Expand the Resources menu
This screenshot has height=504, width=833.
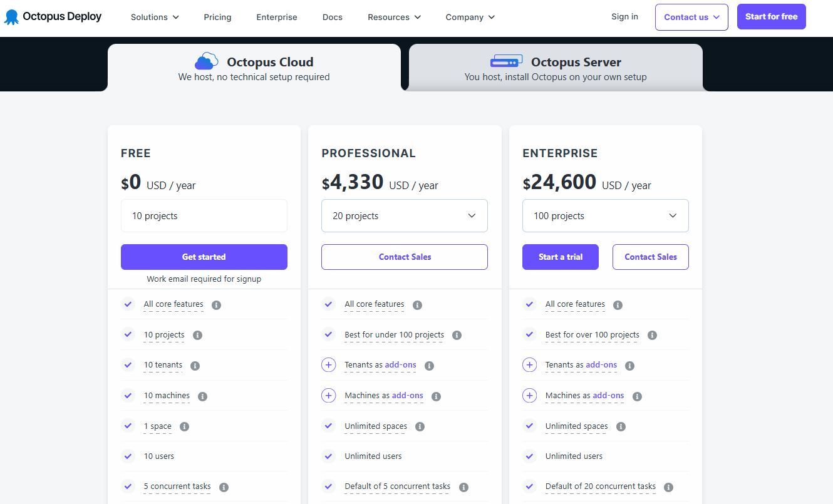394,17
